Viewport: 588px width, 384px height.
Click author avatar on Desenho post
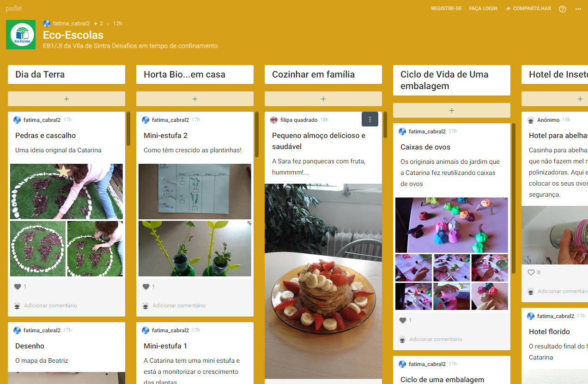tap(17, 330)
